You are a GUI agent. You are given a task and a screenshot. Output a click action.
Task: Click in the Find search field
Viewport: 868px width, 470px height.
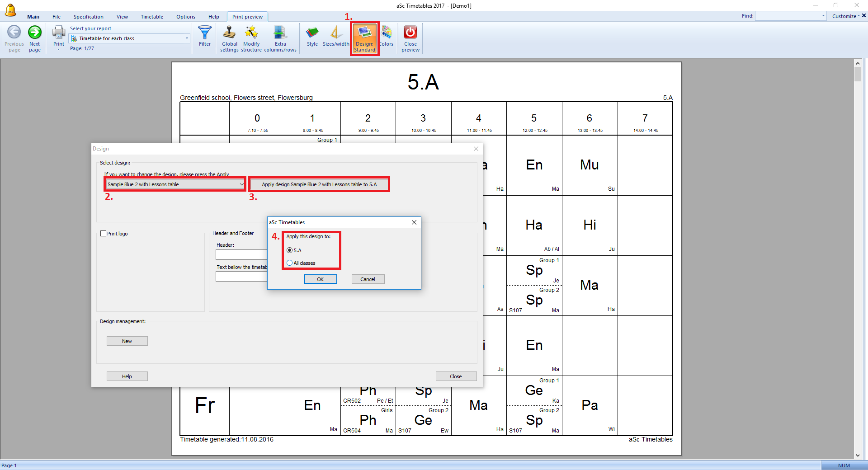click(x=788, y=16)
